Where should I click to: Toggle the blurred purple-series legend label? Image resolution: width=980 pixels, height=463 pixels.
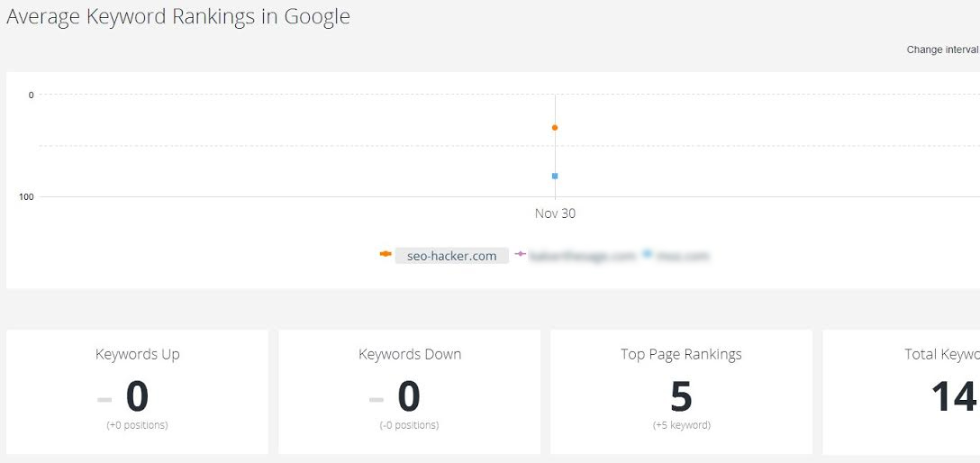tap(582, 256)
